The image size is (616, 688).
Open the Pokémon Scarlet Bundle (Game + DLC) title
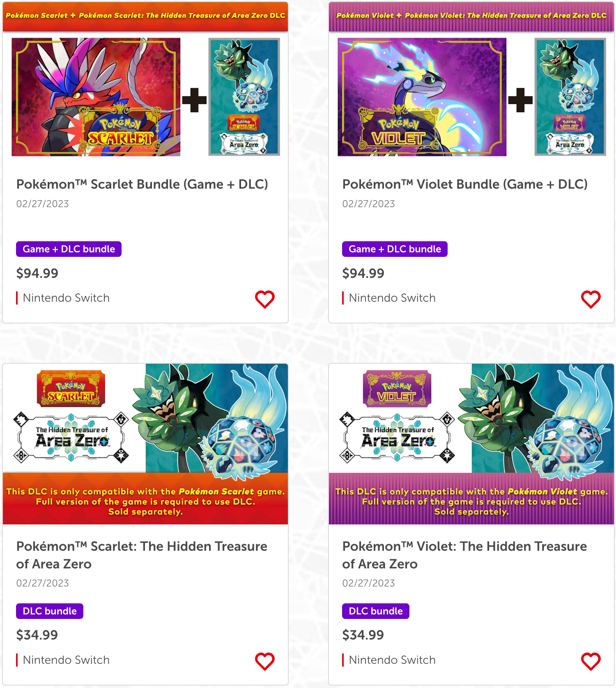pos(142,184)
